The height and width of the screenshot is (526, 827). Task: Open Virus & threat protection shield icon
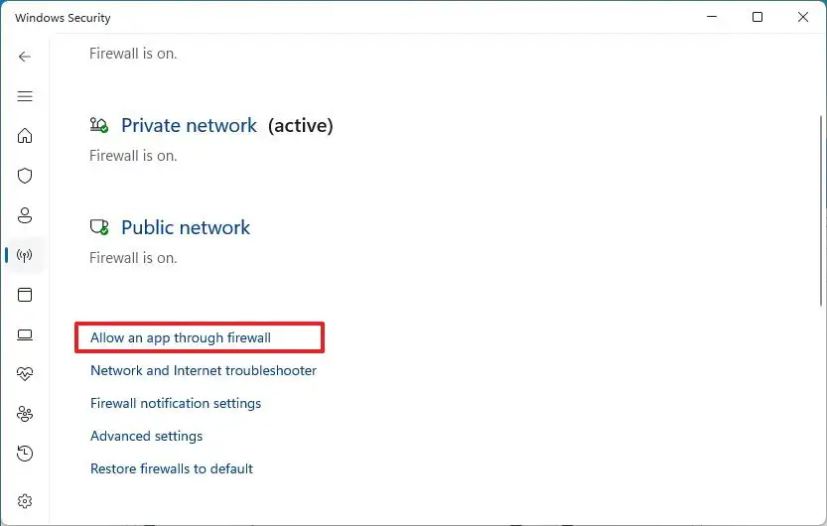25,176
